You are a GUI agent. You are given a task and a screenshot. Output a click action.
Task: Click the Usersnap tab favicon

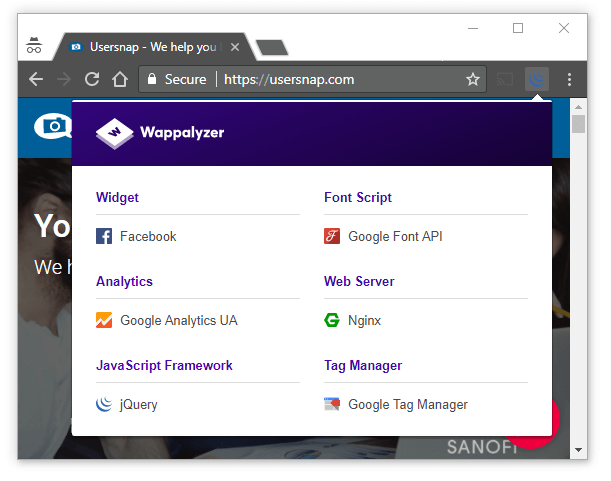click(x=76, y=47)
